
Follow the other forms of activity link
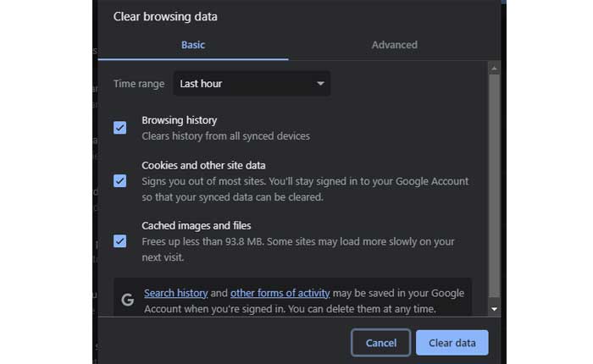coord(280,293)
